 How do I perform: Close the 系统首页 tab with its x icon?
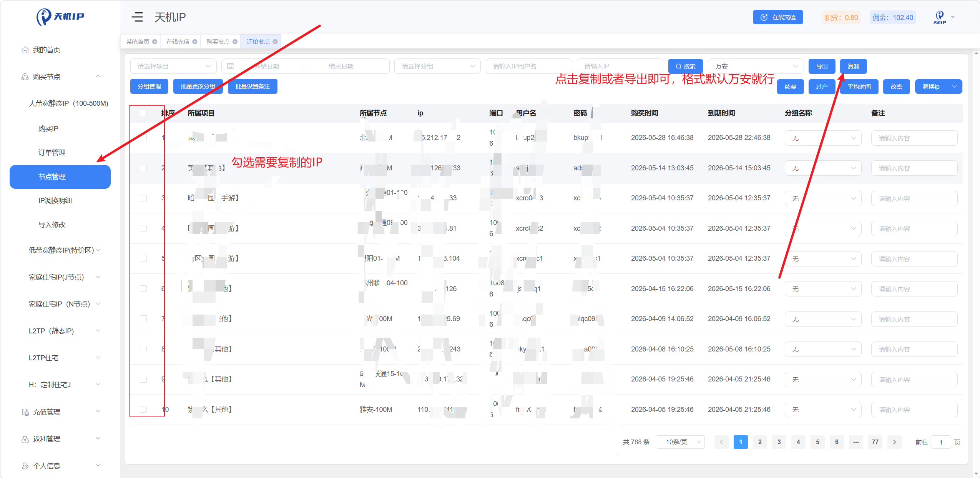[x=154, y=42]
